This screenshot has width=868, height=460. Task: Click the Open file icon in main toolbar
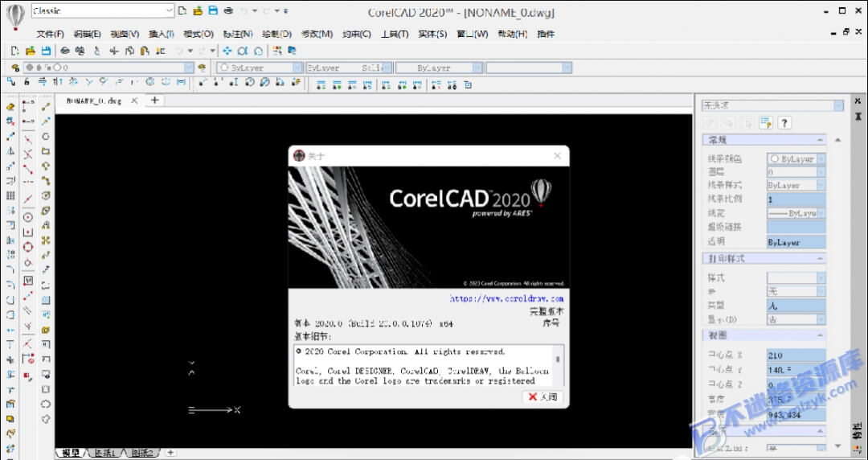[x=31, y=51]
